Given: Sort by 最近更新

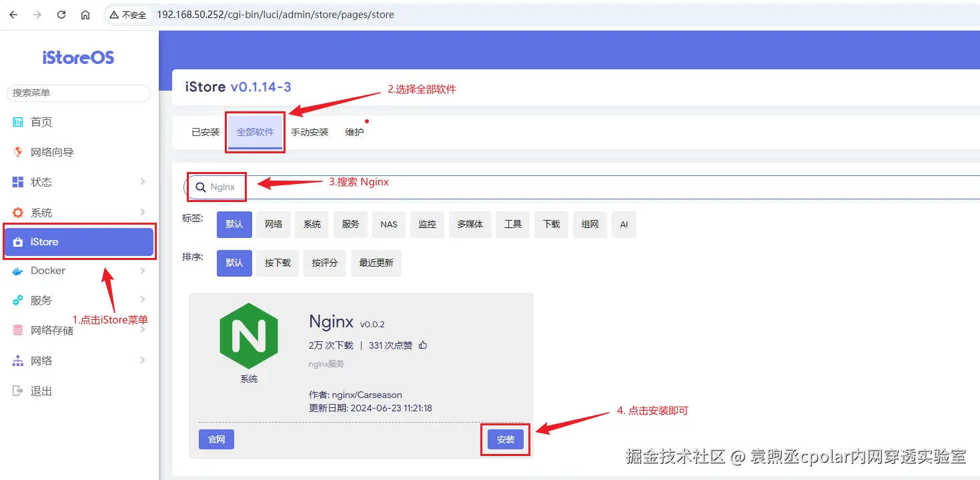Looking at the screenshot, I should [x=376, y=263].
